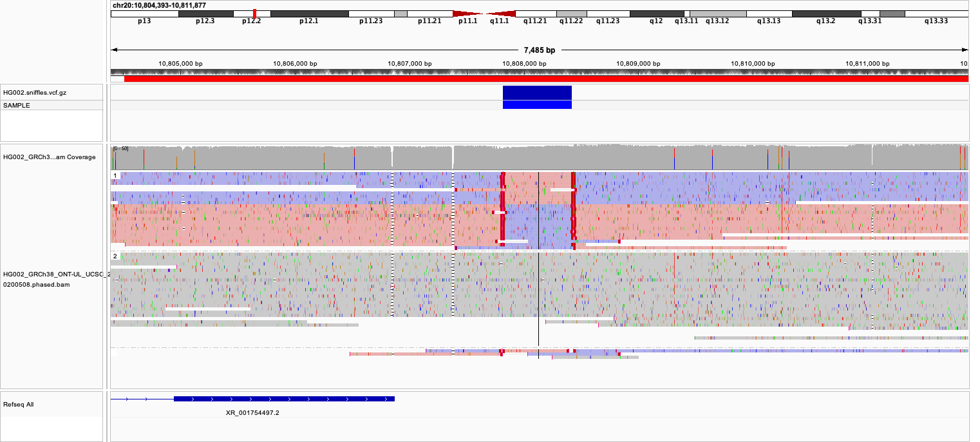
Task: Click the 10,805,000 bp ruler tick label
Action: point(180,64)
